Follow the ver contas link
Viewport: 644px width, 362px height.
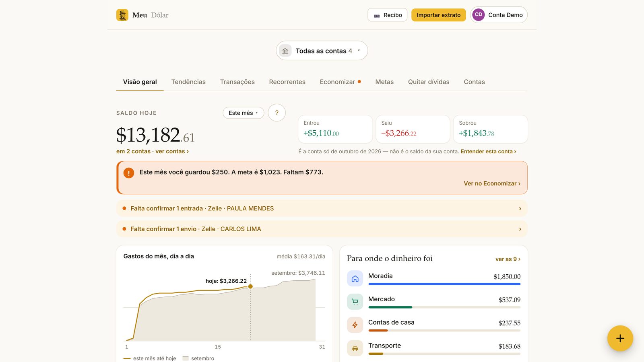coord(172,151)
